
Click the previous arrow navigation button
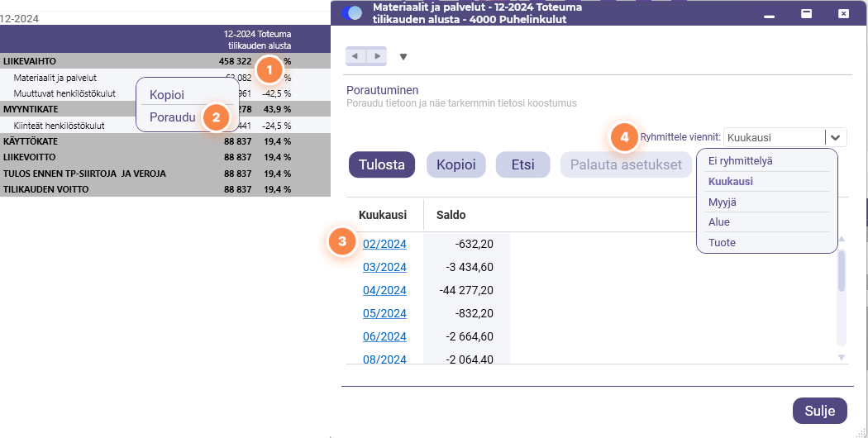tap(355, 56)
